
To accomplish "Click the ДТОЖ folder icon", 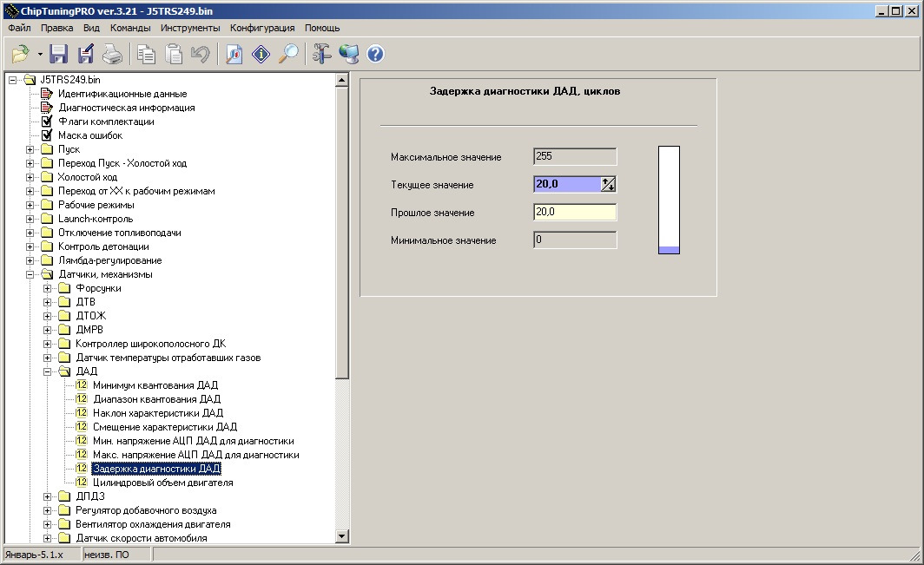I will (65, 316).
